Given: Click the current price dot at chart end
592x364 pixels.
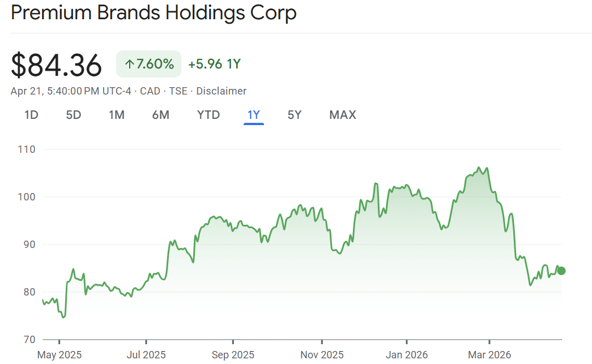Looking at the screenshot, I should click(561, 271).
